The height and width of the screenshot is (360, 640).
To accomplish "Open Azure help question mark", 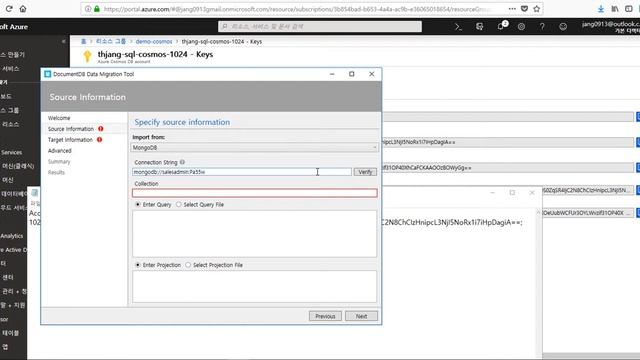I will 542,27.
